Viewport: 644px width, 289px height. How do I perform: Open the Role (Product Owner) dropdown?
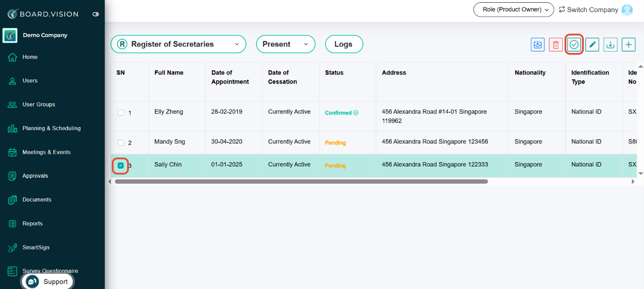tap(514, 9)
